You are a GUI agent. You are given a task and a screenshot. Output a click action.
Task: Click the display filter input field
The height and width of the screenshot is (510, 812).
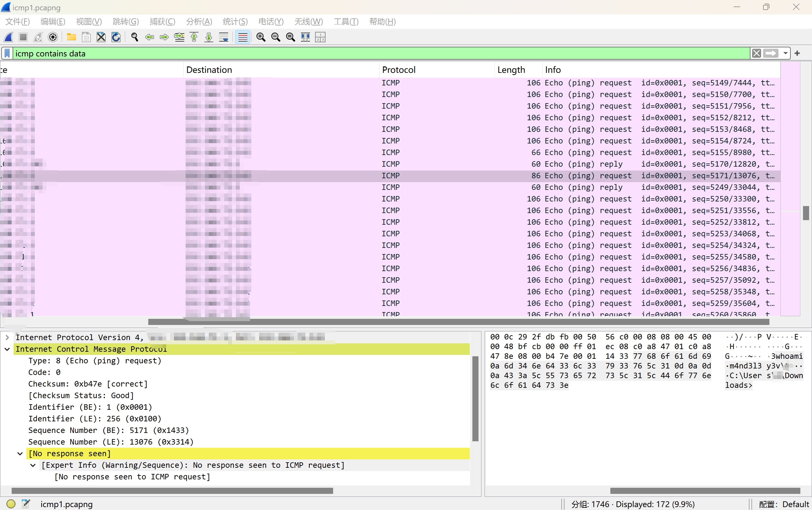pos(381,53)
